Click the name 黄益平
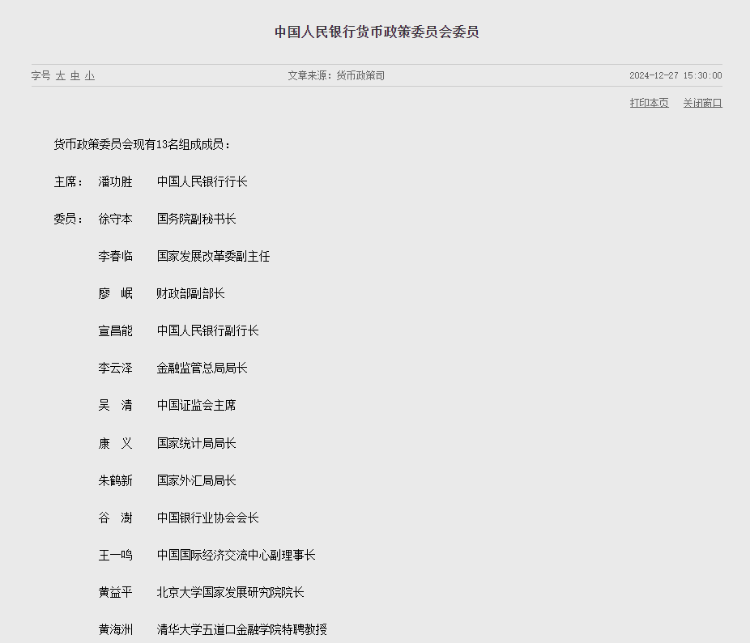The width and height of the screenshot is (750, 643). (115, 593)
